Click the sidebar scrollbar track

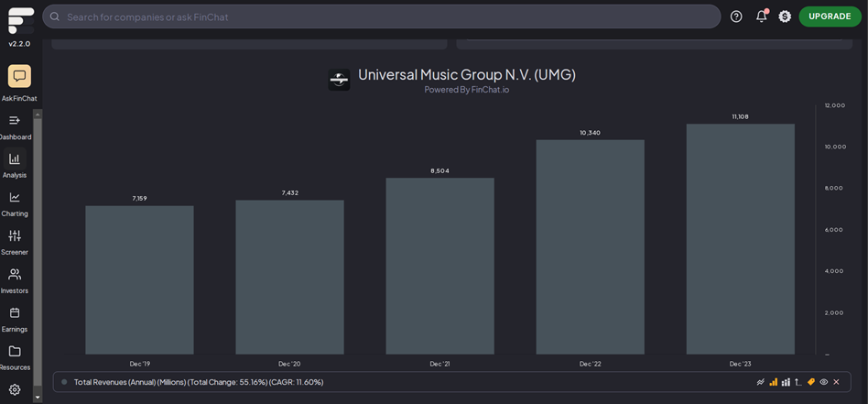(x=38, y=252)
